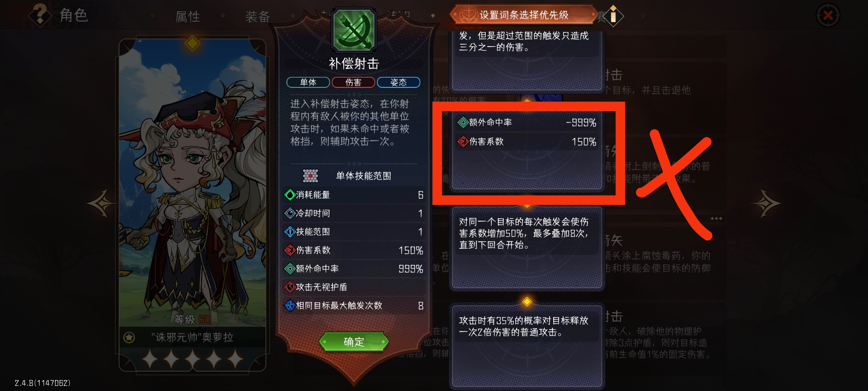Click the star badge beside character name
Screen dimensions: 868x391
pyautogui.click(x=129, y=337)
